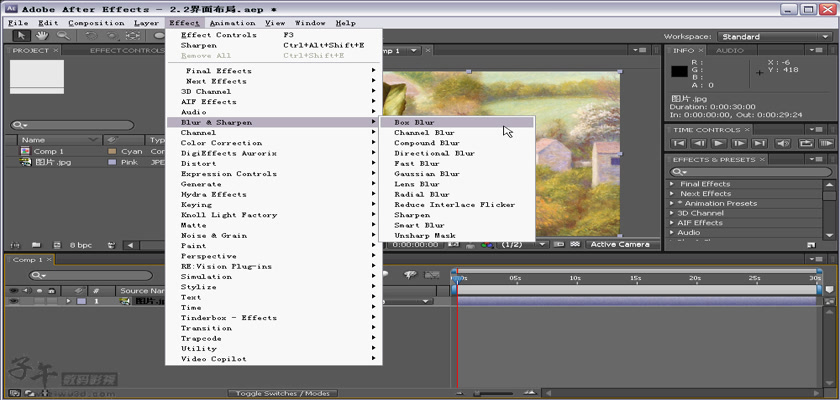Screen dimensions: 840x400
Task: Click the Pink label swatch of 图片.jpg
Action: (112, 162)
